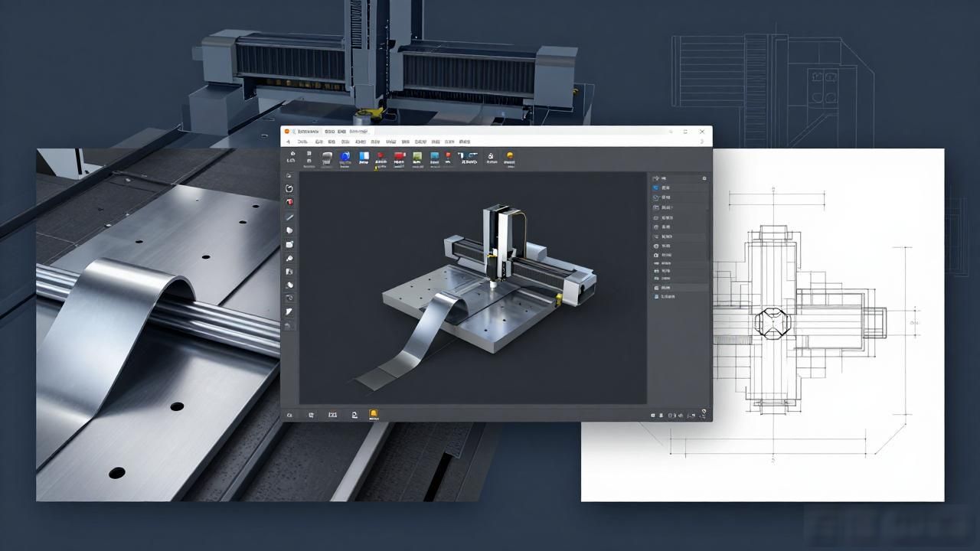
Task: Select the orange sphere icon in top toolbar
Action: 510,155
